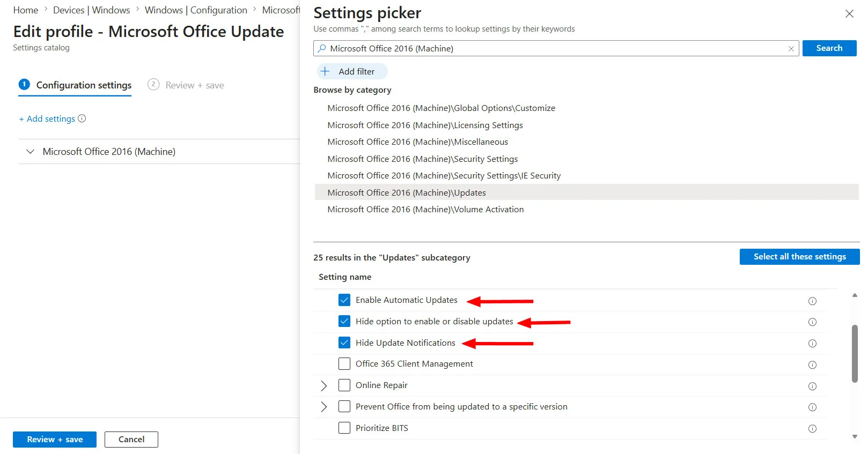The height and width of the screenshot is (454, 868).
Task: Click the plus icon beside Add filter
Action: [x=325, y=71]
